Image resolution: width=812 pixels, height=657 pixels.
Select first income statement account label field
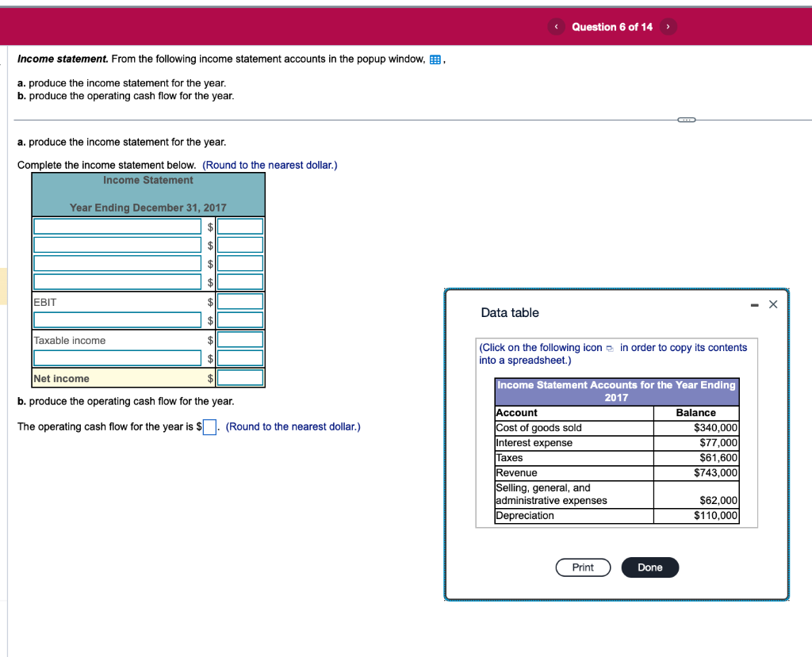[x=117, y=226]
